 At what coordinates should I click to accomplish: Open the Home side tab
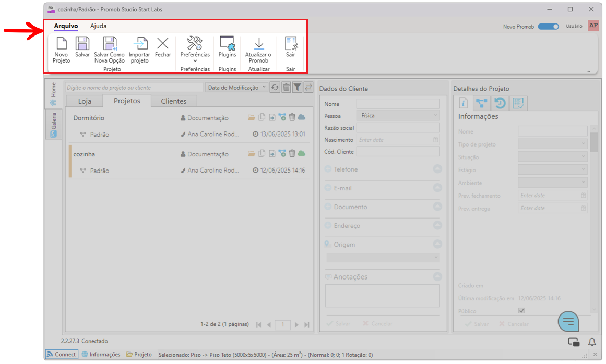click(x=53, y=94)
